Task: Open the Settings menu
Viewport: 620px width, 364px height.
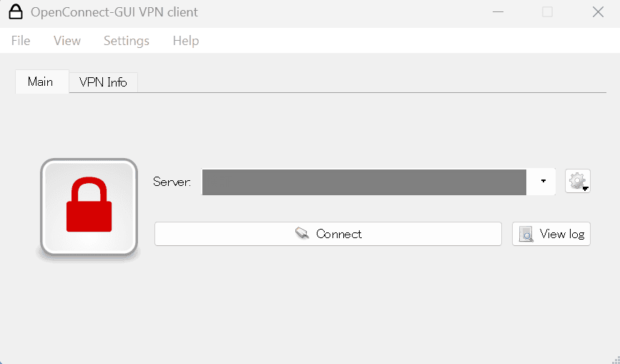Action: pos(127,41)
